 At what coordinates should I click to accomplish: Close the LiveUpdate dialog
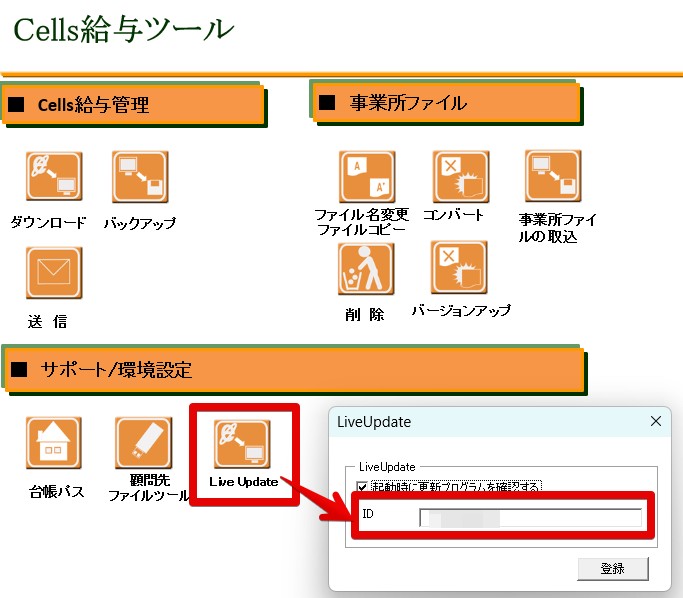[656, 421]
